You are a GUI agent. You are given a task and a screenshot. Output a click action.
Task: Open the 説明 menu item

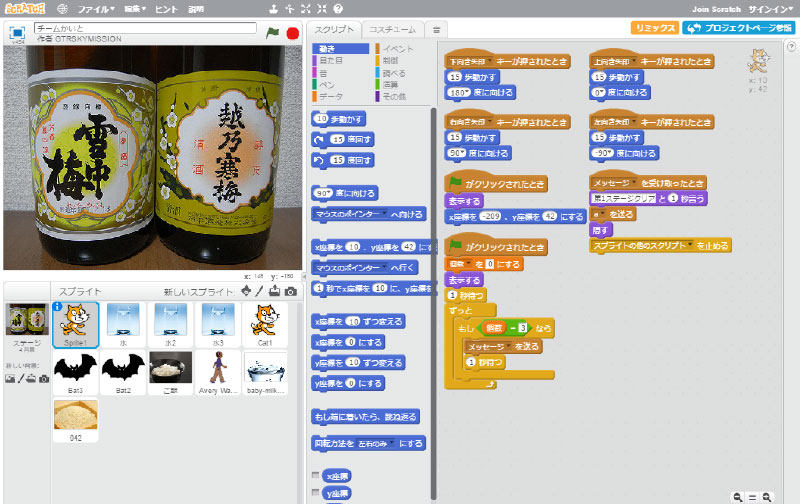pyautogui.click(x=196, y=9)
